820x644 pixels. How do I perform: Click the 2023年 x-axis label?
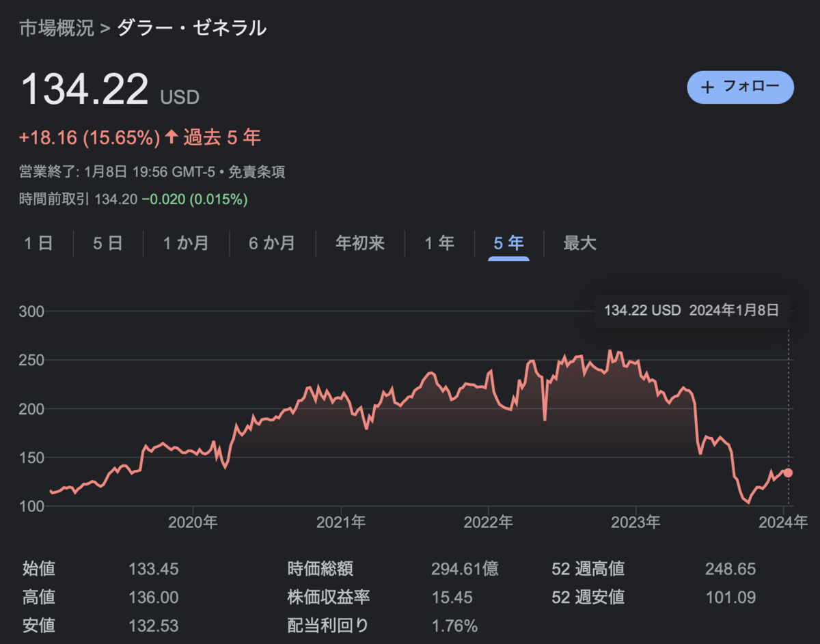(x=635, y=522)
